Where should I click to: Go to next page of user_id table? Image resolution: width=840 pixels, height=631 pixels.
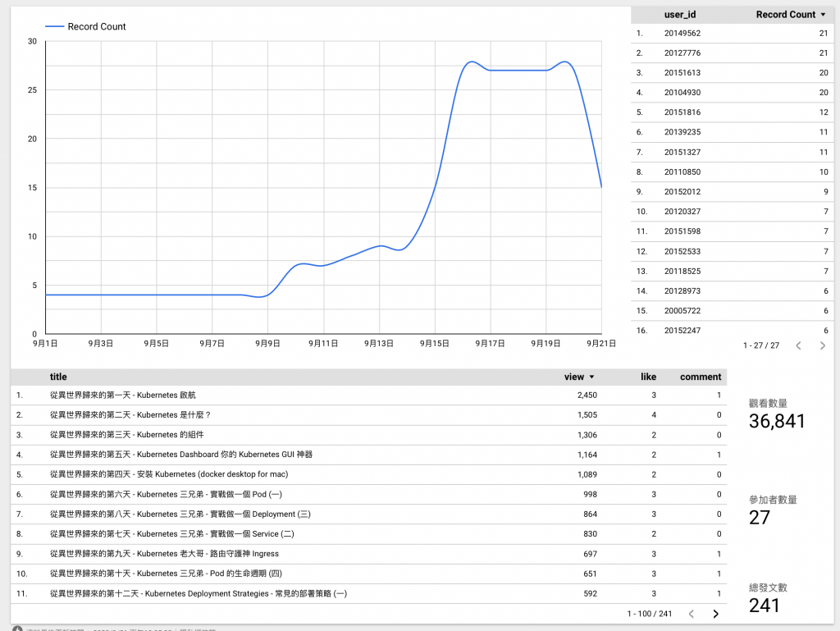pyautogui.click(x=823, y=345)
